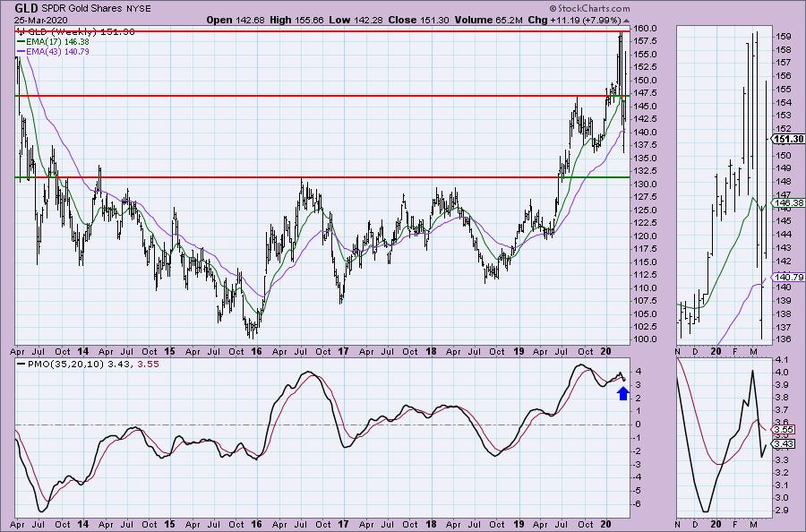Click the 3.43 PMO value tag
The width and height of the screenshot is (806, 532).
tap(784, 443)
